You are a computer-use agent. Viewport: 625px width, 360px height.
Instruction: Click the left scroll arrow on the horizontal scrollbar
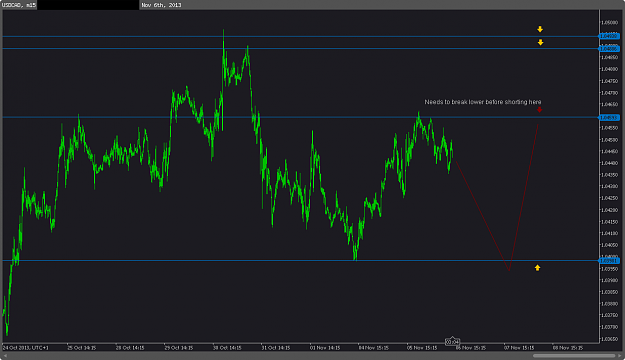tap(5, 356)
